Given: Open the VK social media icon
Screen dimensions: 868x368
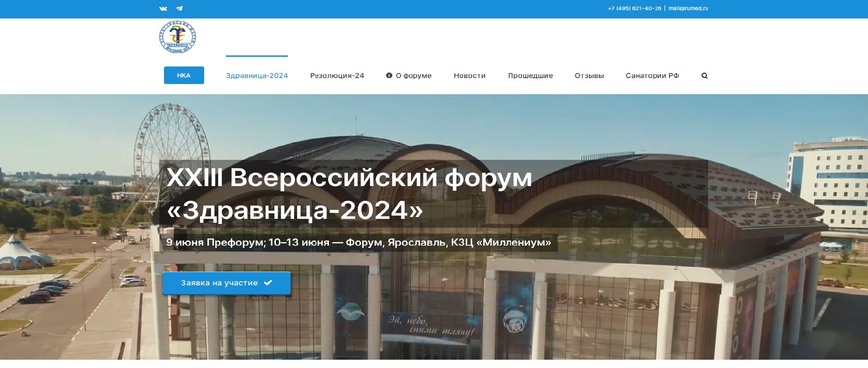Looking at the screenshot, I should point(163,8).
